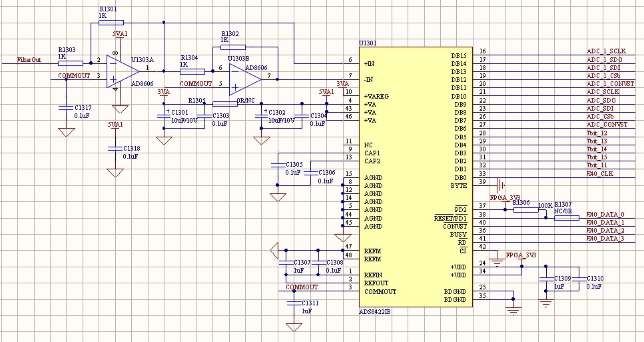
Task: Select the C1305 capacitor designator
Action: pyautogui.click(x=294, y=165)
